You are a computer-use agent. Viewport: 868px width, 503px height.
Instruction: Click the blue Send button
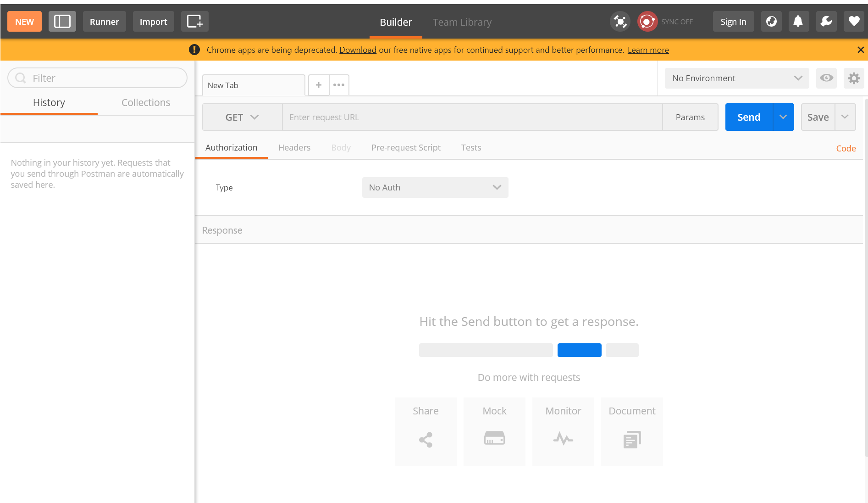point(749,117)
